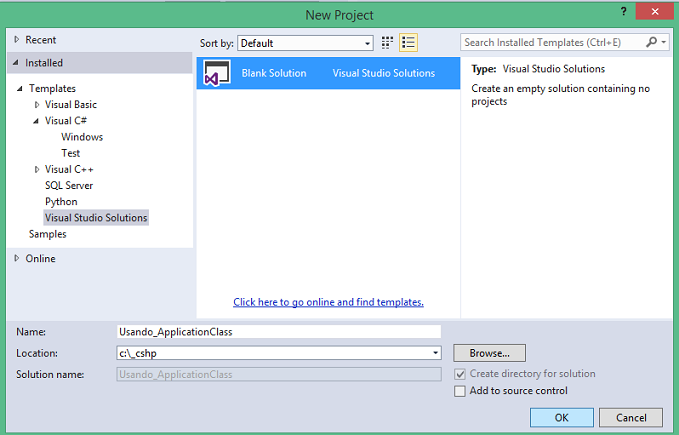Open search options dropdown arrow
Viewport: 679px width, 435px height.
[x=663, y=42]
